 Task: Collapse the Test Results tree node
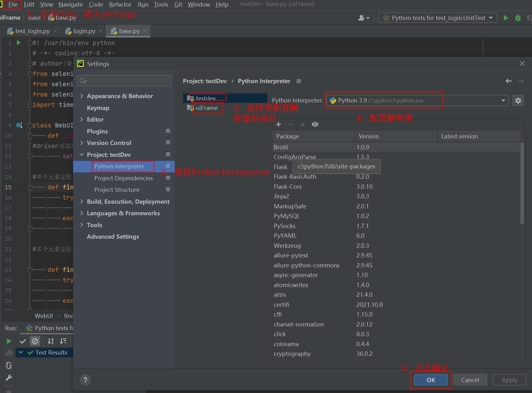[x=21, y=352]
